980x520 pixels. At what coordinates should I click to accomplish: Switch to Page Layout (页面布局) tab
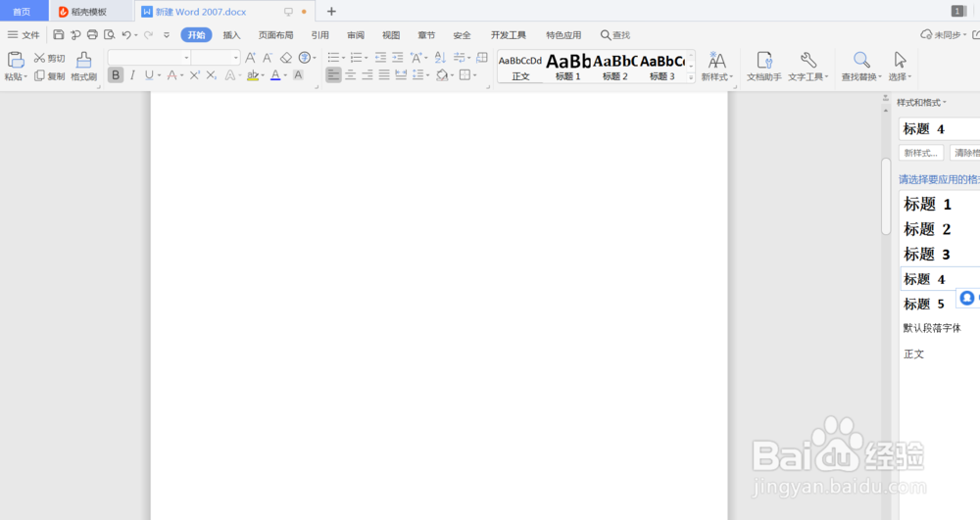pyautogui.click(x=275, y=35)
